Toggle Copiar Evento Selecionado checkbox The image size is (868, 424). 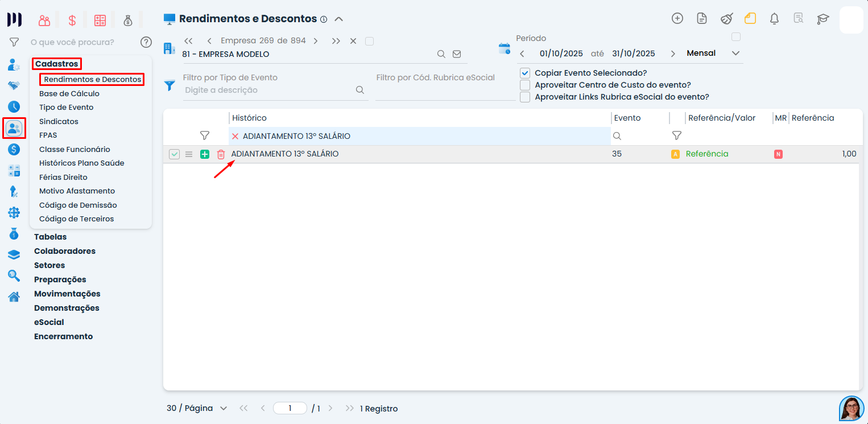pyautogui.click(x=525, y=73)
